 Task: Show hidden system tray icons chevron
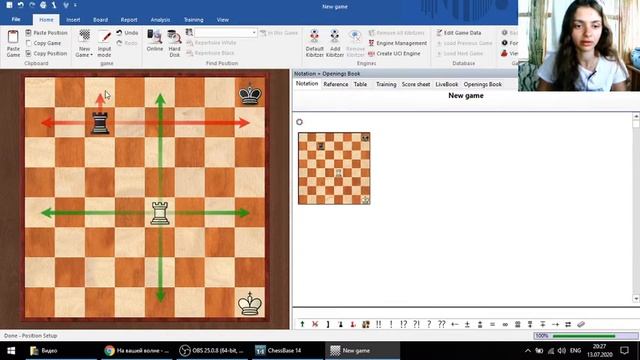click(x=528, y=351)
